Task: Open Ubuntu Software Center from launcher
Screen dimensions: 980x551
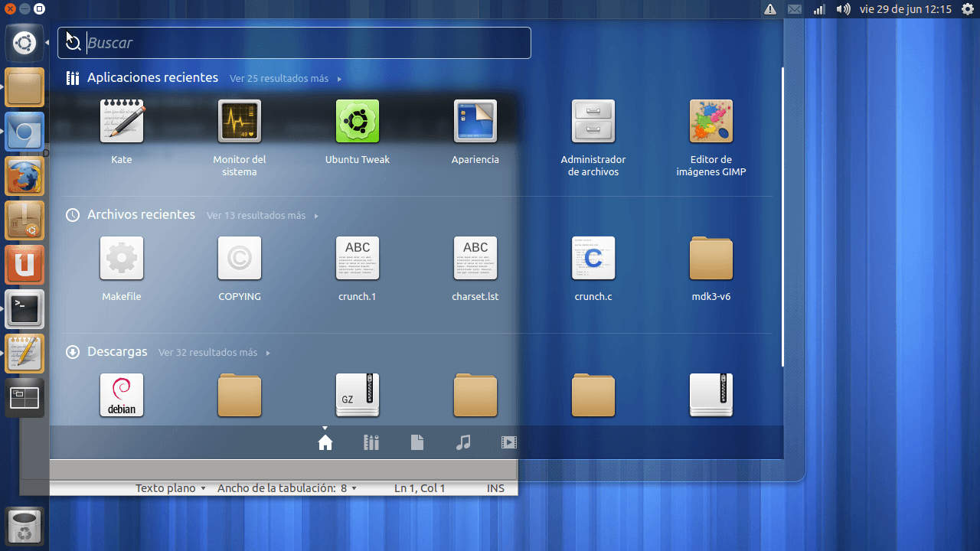Action: coord(24,220)
